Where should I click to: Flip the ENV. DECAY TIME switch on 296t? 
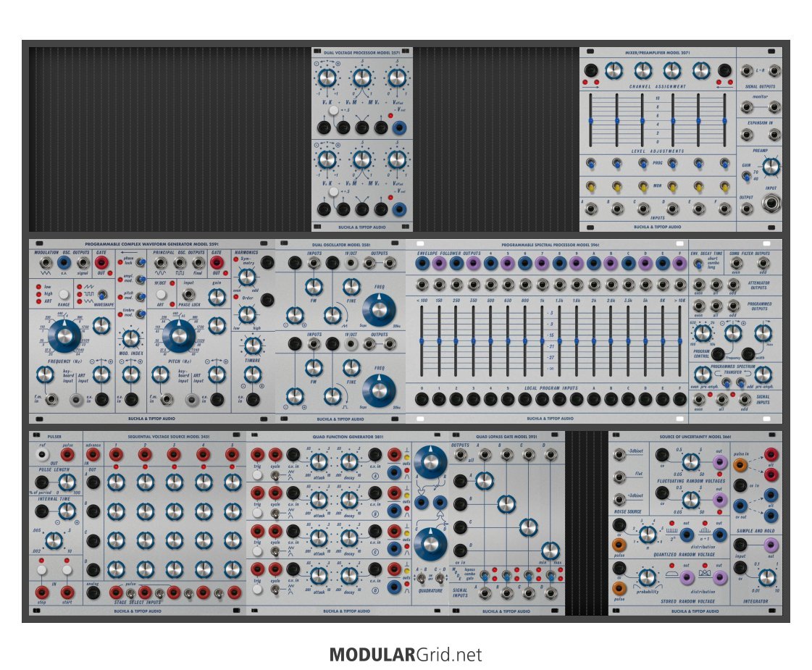(698, 264)
